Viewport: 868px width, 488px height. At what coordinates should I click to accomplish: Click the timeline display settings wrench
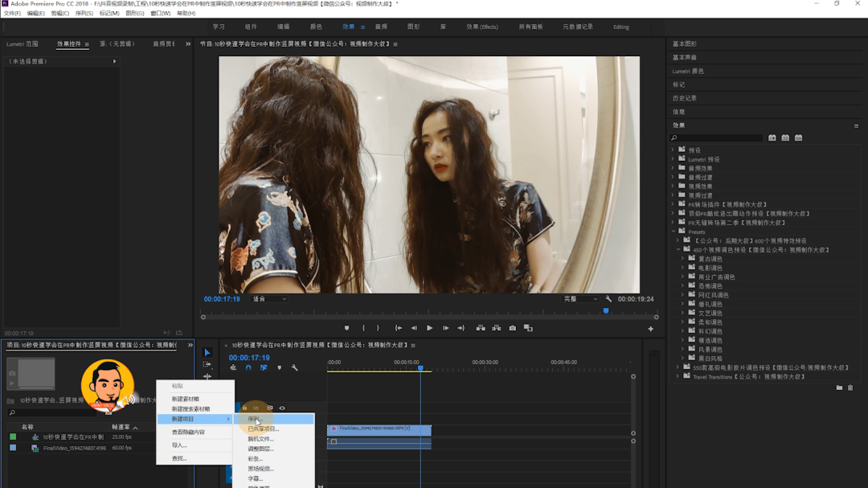pyautogui.click(x=295, y=368)
